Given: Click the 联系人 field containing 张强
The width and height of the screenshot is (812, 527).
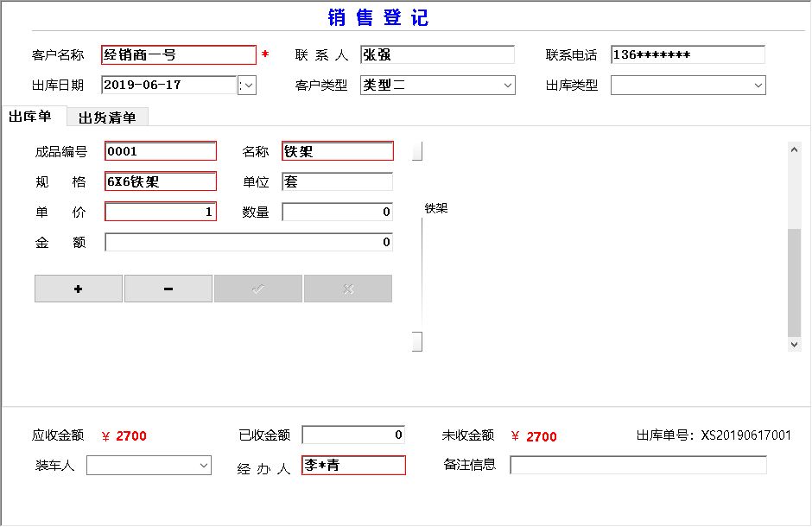Looking at the screenshot, I should pos(438,55).
